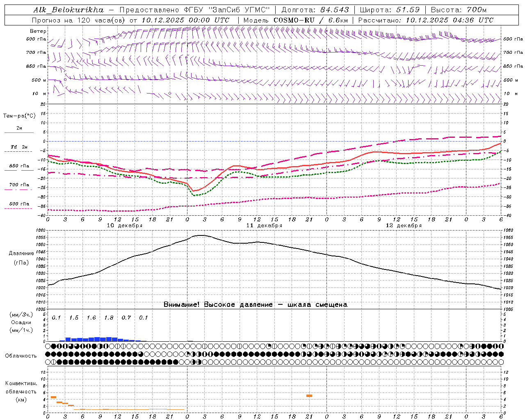Click the date label 11 декабря
Screen dimensions: 525x420
pos(264,226)
